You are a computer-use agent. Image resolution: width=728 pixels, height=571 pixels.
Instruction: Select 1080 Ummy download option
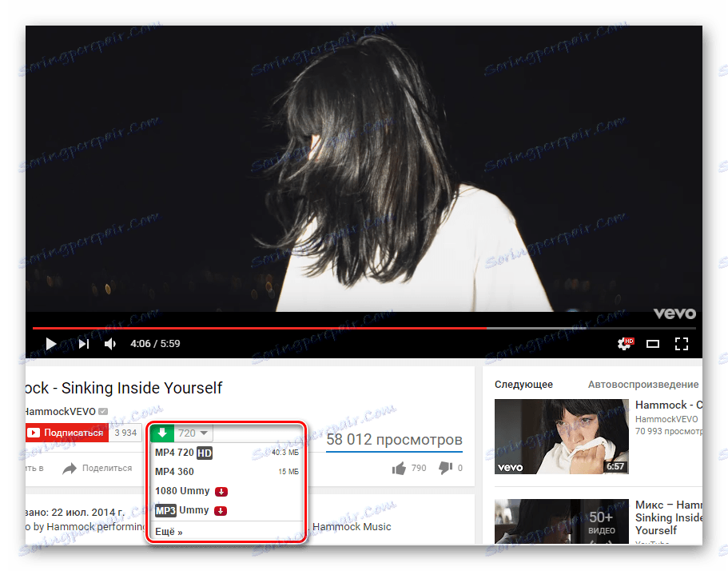[227, 491]
